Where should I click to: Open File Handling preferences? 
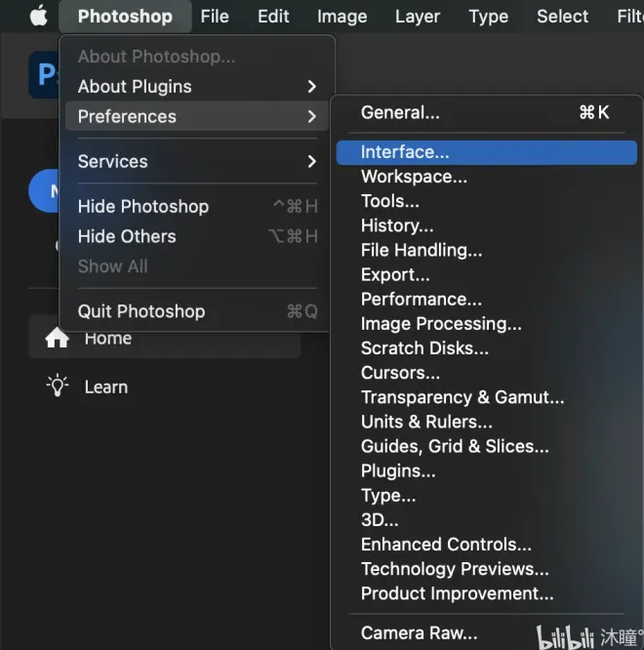coord(487,250)
